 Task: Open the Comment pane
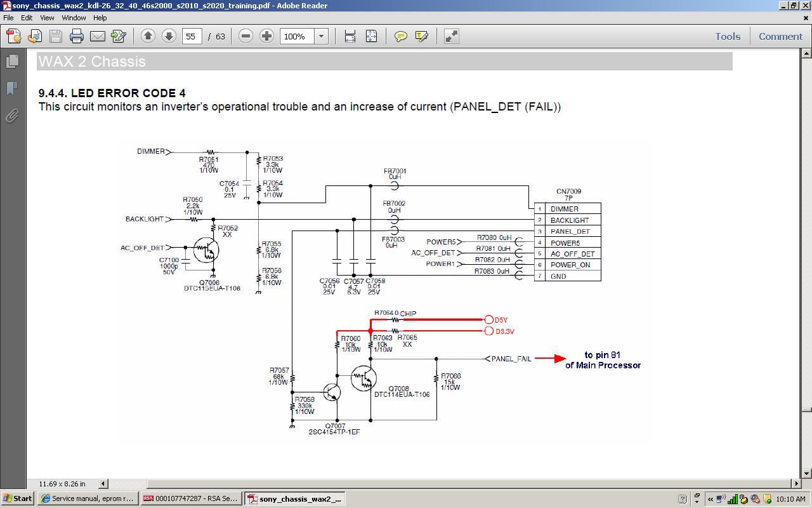pos(780,36)
